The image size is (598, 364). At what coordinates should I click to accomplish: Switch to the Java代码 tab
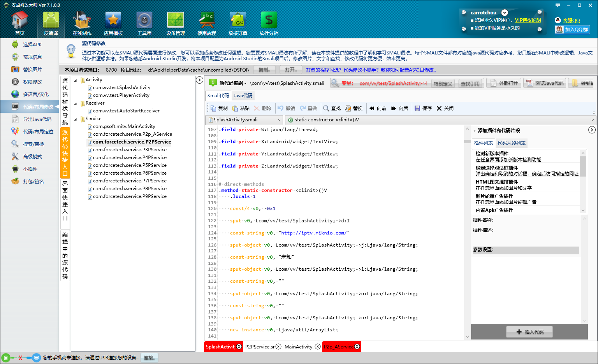tap(243, 96)
